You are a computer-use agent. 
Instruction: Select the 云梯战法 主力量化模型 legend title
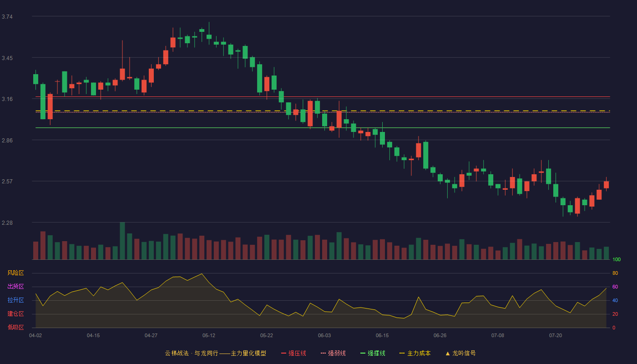[x=216, y=353]
